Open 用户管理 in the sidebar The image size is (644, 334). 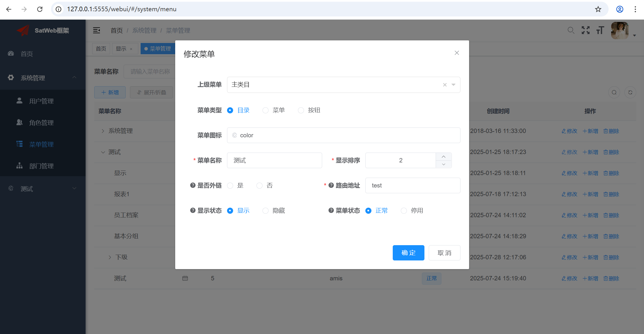click(x=41, y=101)
